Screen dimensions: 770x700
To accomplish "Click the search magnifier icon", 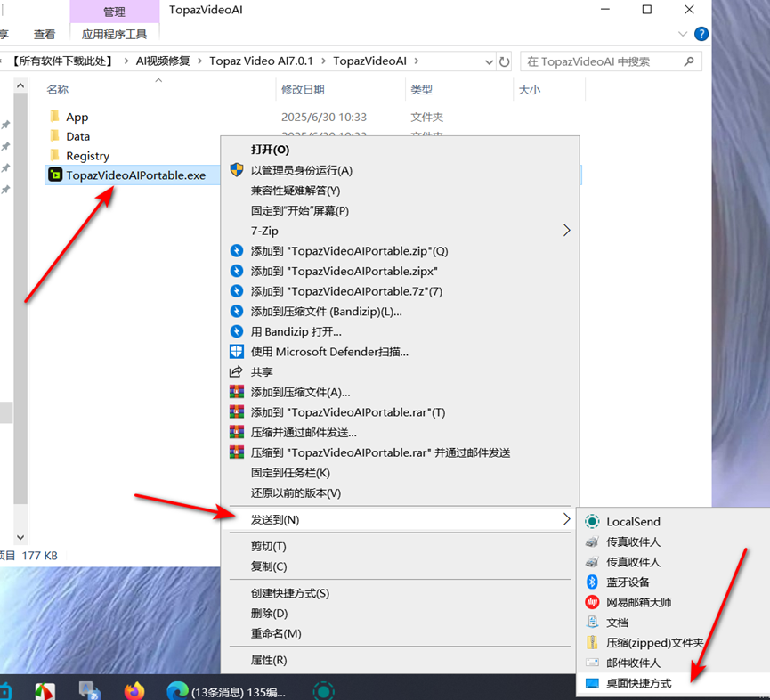I will point(689,61).
